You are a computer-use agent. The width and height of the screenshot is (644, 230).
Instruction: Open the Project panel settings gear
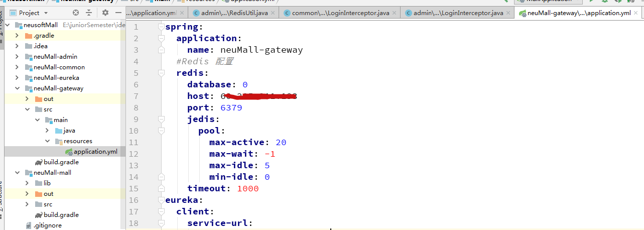[105, 13]
